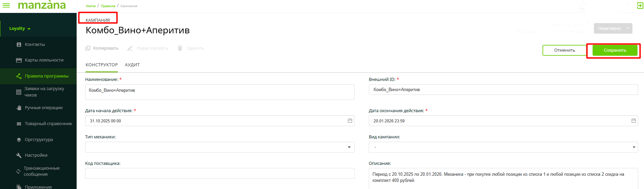Click the logout icon at top right
Viewport: 644px width, 189px height.
(640, 6)
